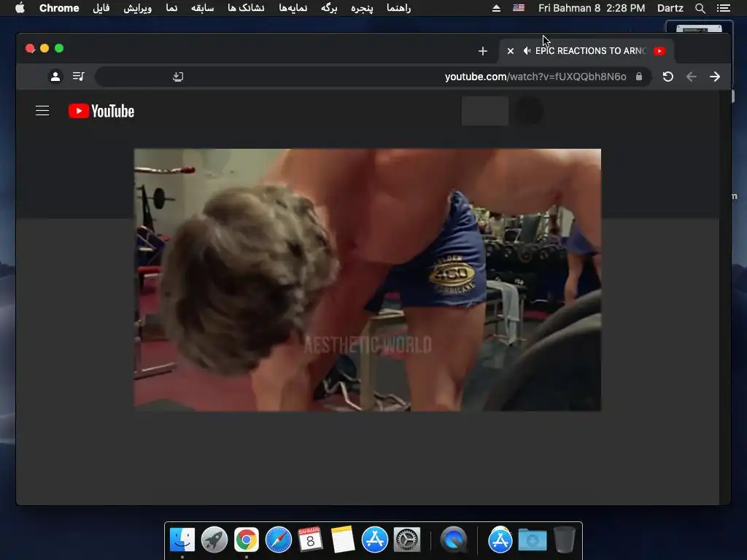Screen dimensions: 747x560
Task: Click the eject icon in menu bar
Action: click(496, 8)
